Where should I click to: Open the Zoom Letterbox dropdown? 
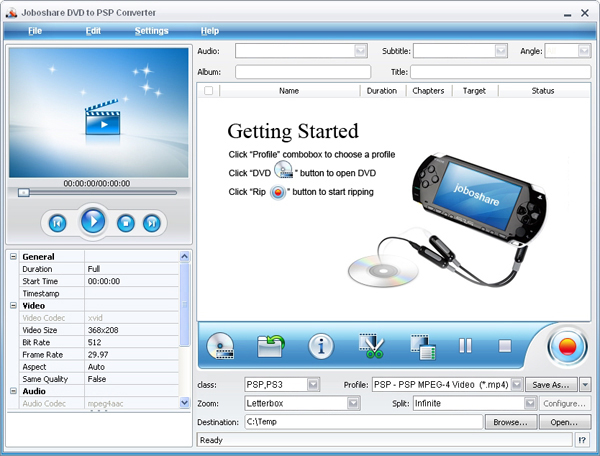353,403
